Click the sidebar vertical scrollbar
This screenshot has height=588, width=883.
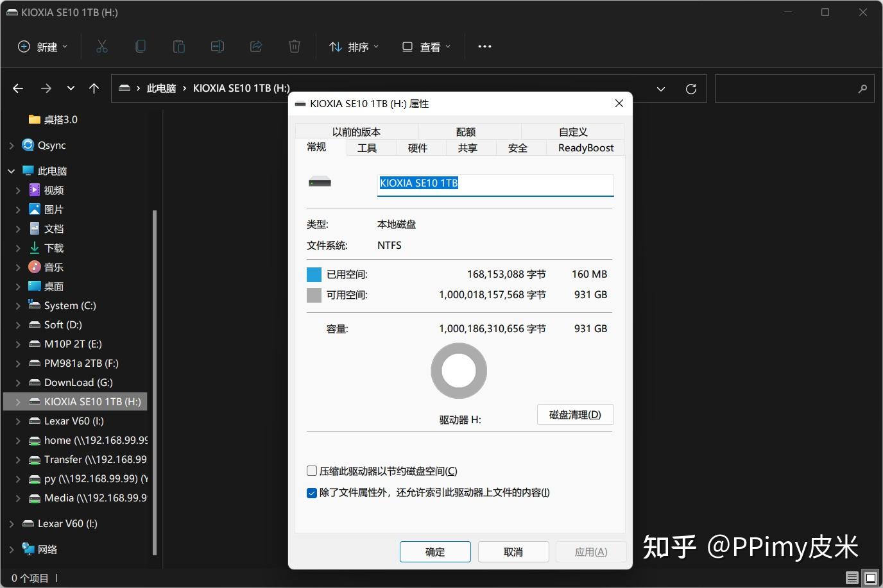coord(155,382)
